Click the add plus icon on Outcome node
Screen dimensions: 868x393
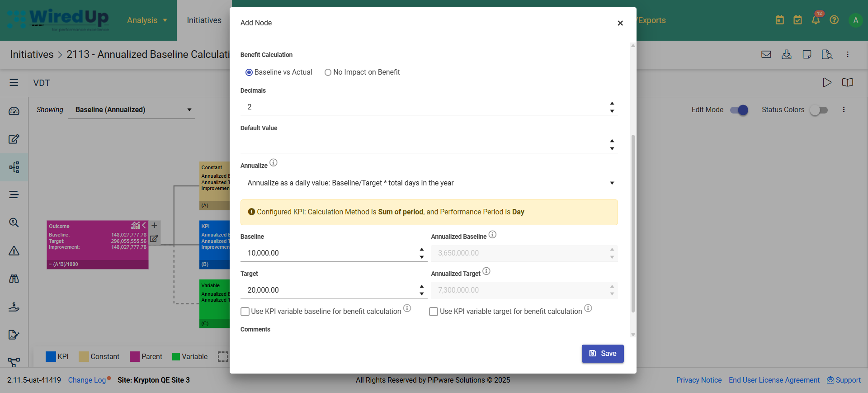pyautogui.click(x=154, y=225)
